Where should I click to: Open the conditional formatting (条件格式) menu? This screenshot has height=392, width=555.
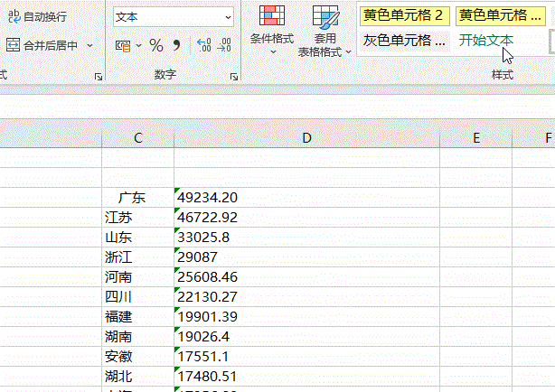point(272,31)
